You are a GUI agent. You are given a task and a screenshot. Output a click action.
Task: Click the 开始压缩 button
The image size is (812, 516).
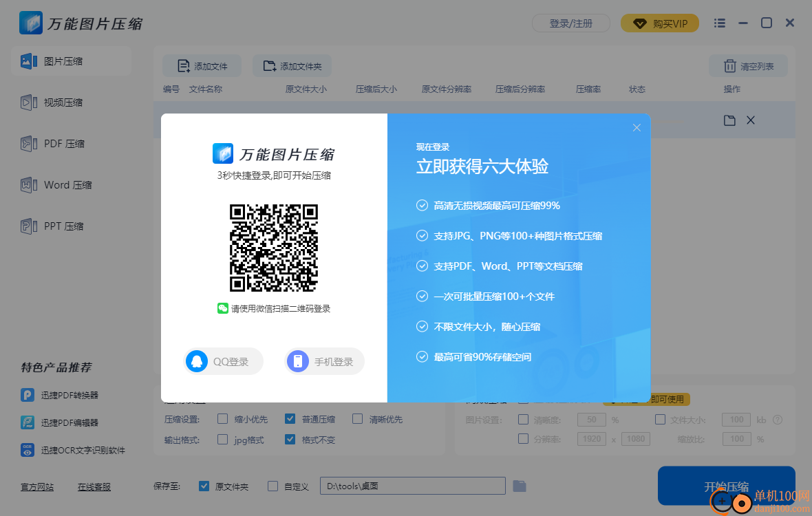click(x=726, y=486)
